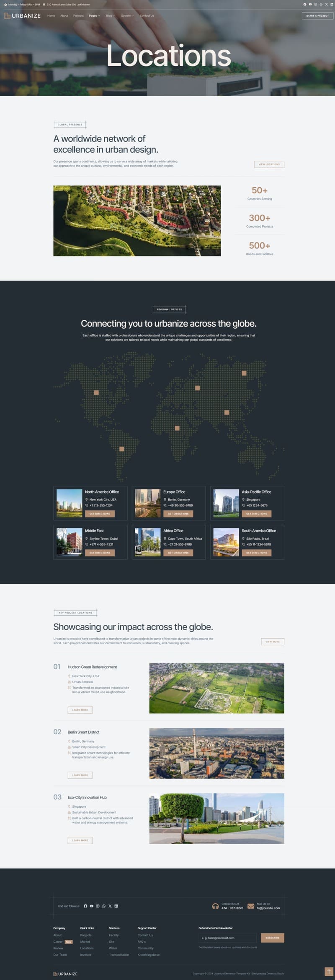335x980 pixels.
Task: Open Contact Us in the top navigation
Action: 147,16
